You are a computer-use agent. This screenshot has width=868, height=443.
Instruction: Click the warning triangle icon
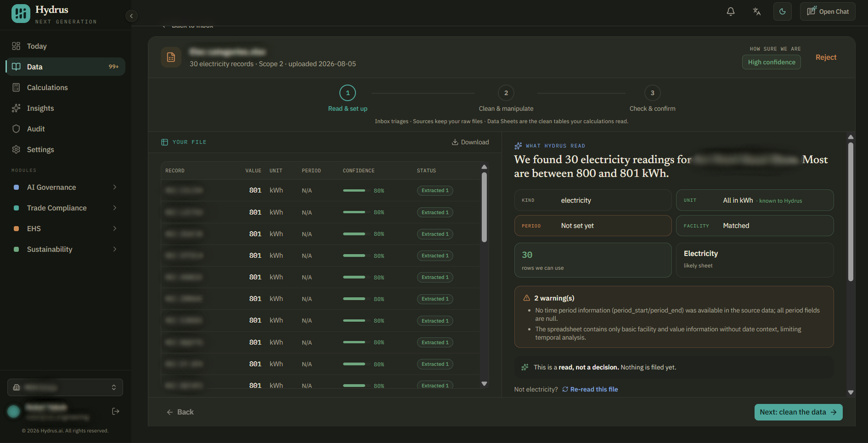tap(527, 298)
